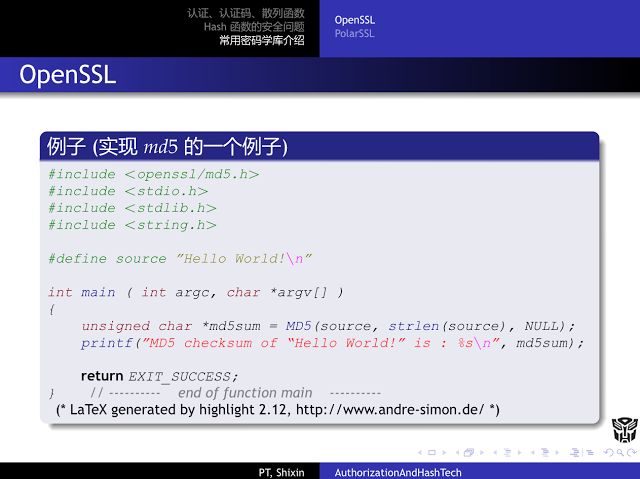Click the int main function declaration line

pos(196,293)
